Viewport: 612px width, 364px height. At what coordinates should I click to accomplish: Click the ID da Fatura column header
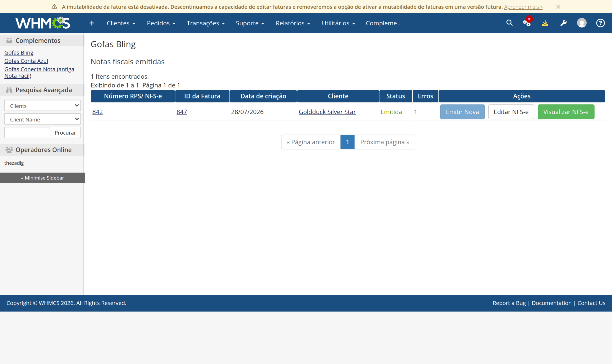point(202,96)
